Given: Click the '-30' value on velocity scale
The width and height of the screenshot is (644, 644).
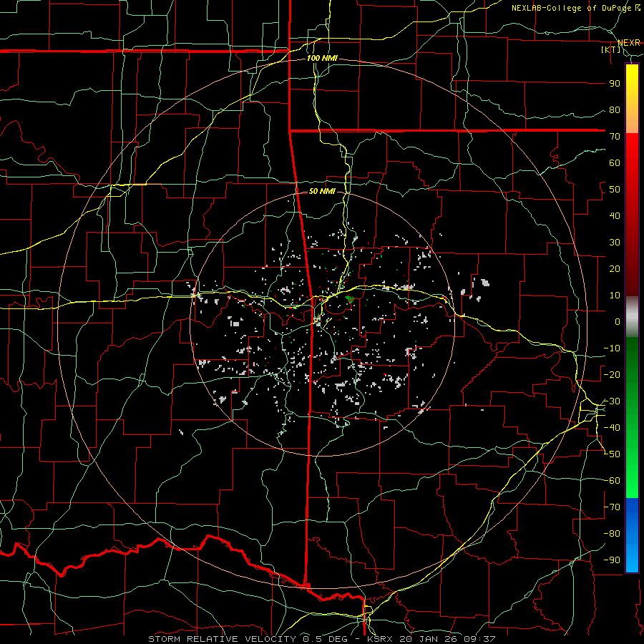Looking at the screenshot, I should [x=612, y=401].
